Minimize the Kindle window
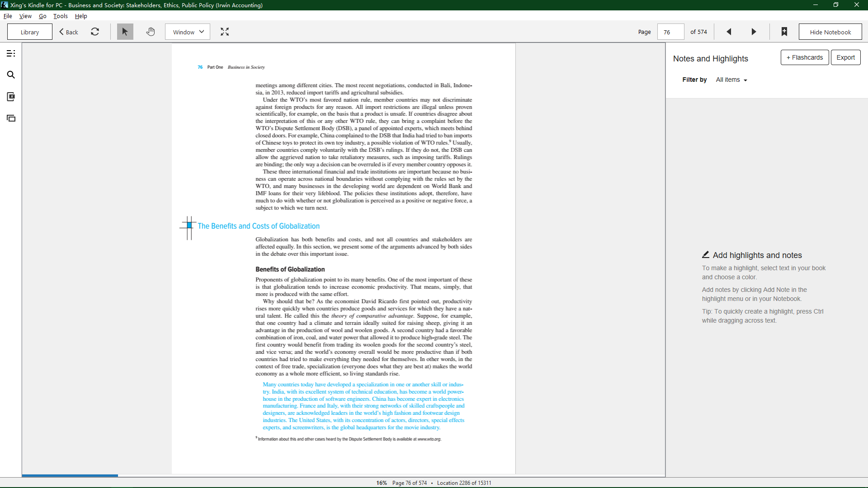Image resolution: width=868 pixels, height=488 pixels. [x=815, y=5]
